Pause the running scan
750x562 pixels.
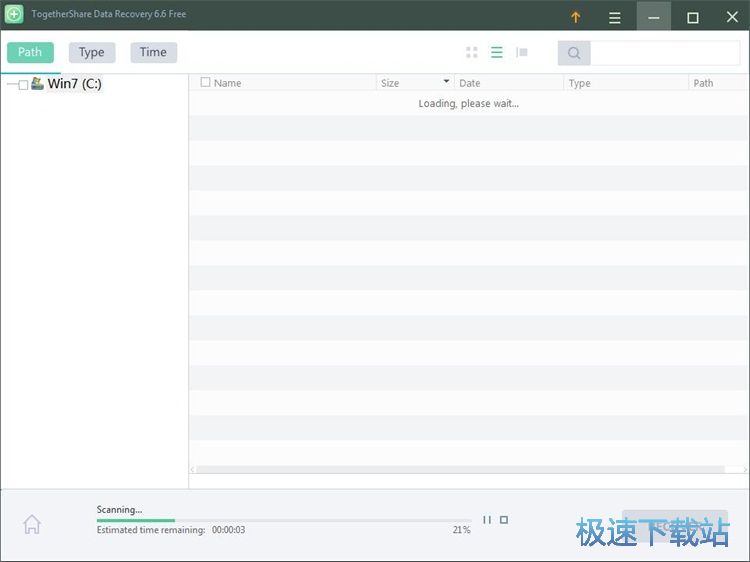coord(487,520)
